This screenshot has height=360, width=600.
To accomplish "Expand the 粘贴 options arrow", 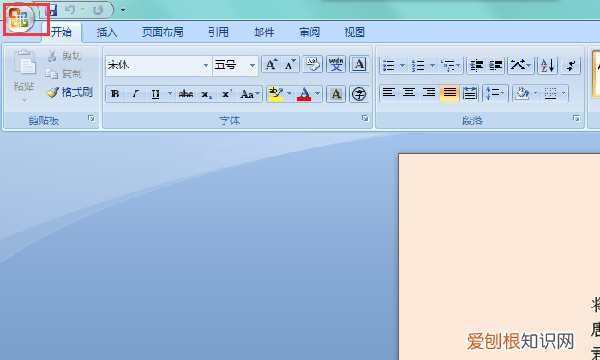I will tap(24, 101).
